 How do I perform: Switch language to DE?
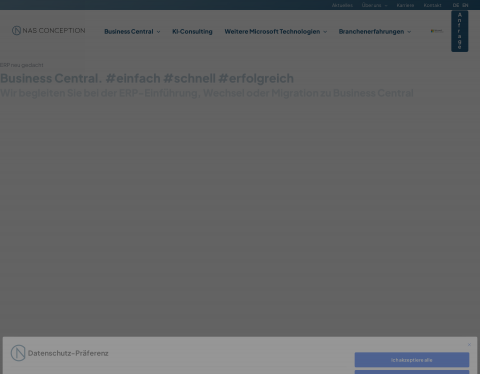pos(456,5)
